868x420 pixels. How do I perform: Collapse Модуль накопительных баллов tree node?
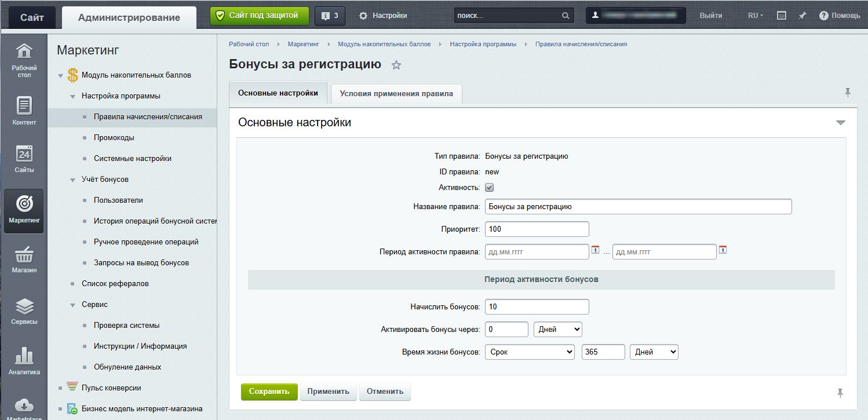61,75
